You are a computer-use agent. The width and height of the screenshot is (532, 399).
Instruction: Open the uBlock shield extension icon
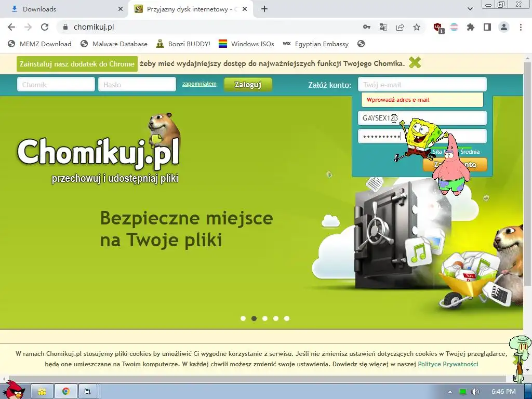[x=438, y=28]
